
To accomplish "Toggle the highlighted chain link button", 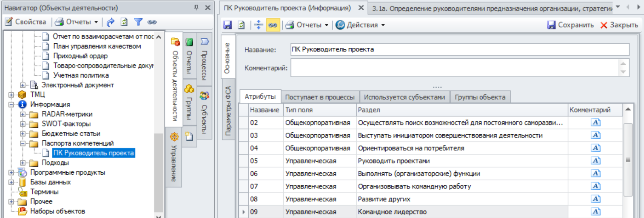I will point(273,25).
